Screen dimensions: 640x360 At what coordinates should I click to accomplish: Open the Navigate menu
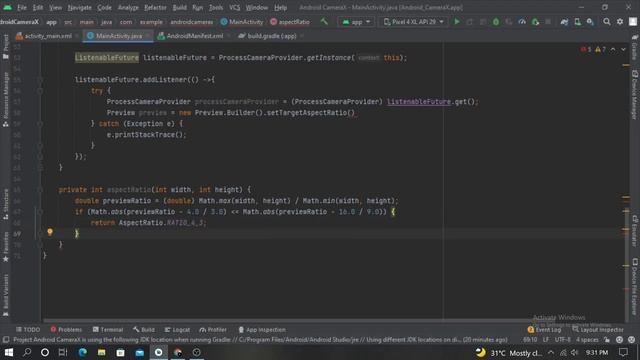coord(79,7)
